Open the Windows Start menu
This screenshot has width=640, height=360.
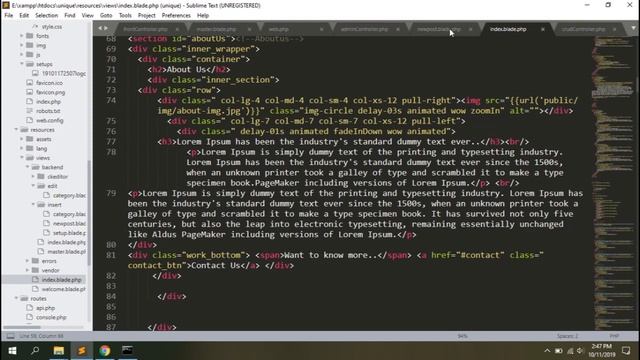tap(12, 350)
